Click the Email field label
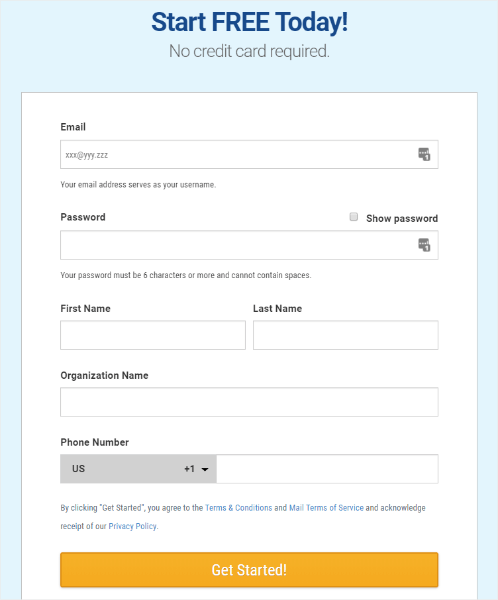This screenshot has height=600, width=498. tap(73, 127)
